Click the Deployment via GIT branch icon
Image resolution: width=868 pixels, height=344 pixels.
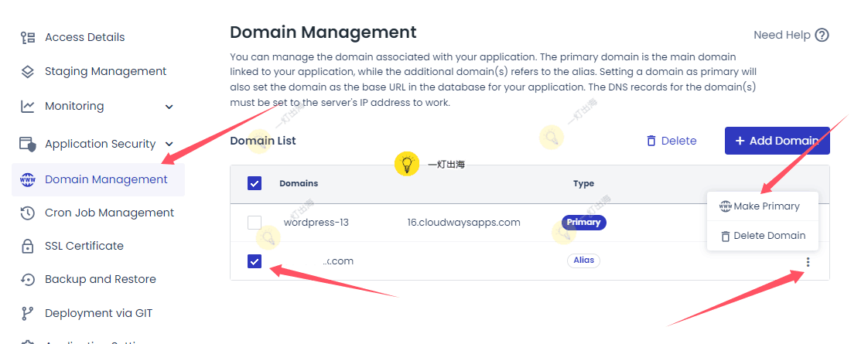(28, 313)
